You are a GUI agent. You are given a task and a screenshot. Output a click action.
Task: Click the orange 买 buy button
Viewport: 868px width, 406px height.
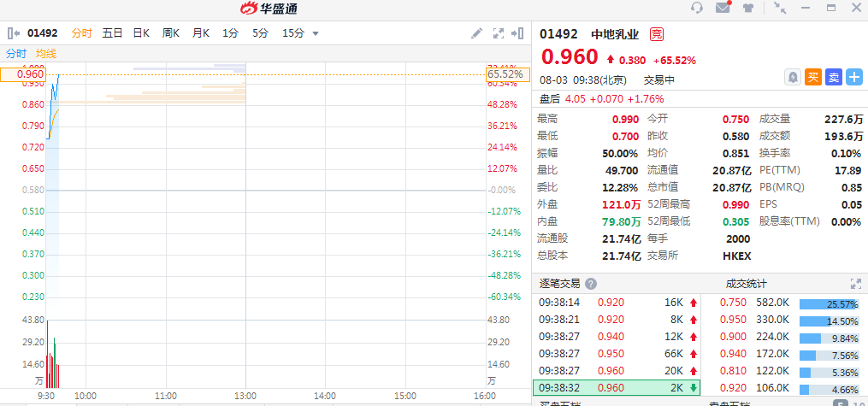click(813, 77)
